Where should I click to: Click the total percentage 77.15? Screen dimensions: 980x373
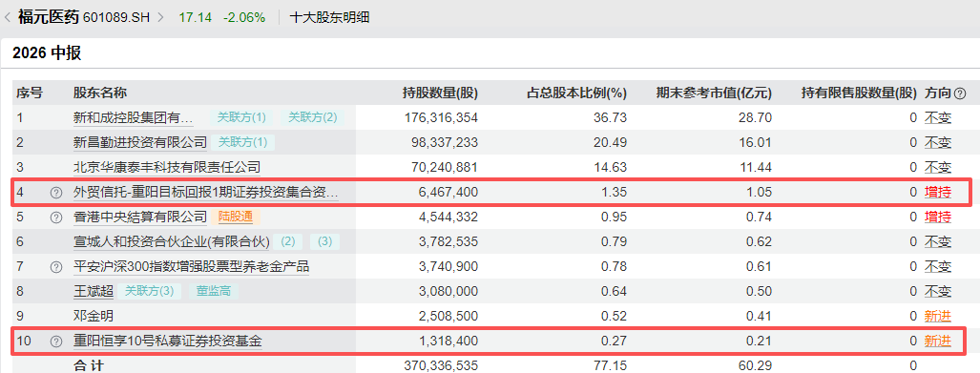611,365
